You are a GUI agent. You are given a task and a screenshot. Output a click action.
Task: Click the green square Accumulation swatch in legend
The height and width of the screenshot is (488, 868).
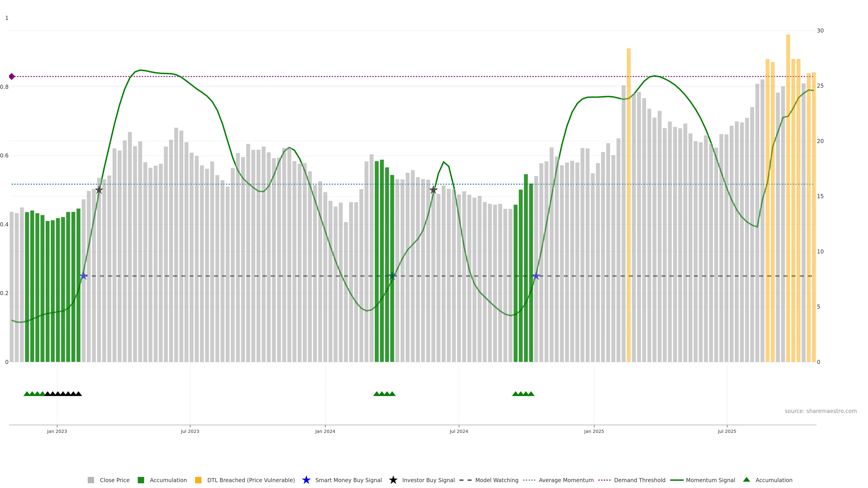[x=141, y=480]
